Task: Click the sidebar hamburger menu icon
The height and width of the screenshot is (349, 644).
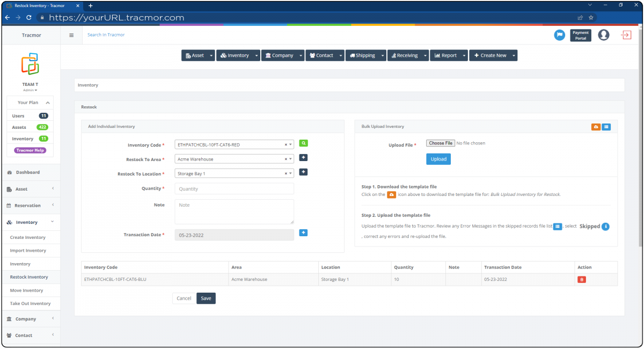Action: coord(71,35)
